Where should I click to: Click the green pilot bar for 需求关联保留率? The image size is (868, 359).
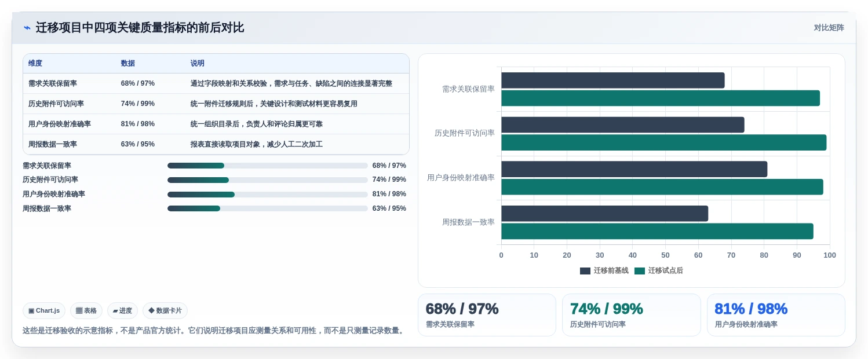[x=661, y=98]
